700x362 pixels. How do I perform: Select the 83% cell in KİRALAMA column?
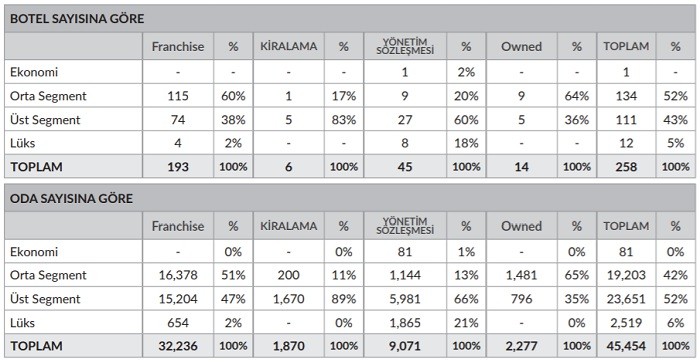(343, 120)
